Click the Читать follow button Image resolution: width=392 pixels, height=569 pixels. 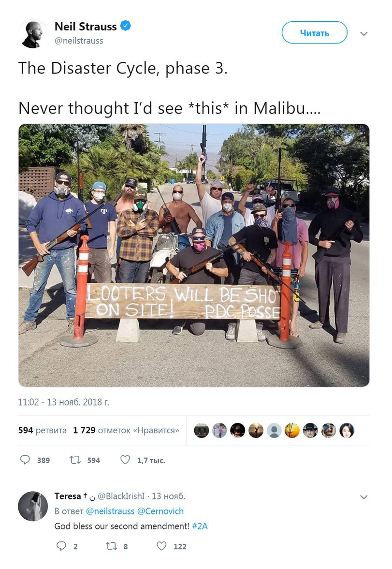pyautogui.click(x=314, y=33)
